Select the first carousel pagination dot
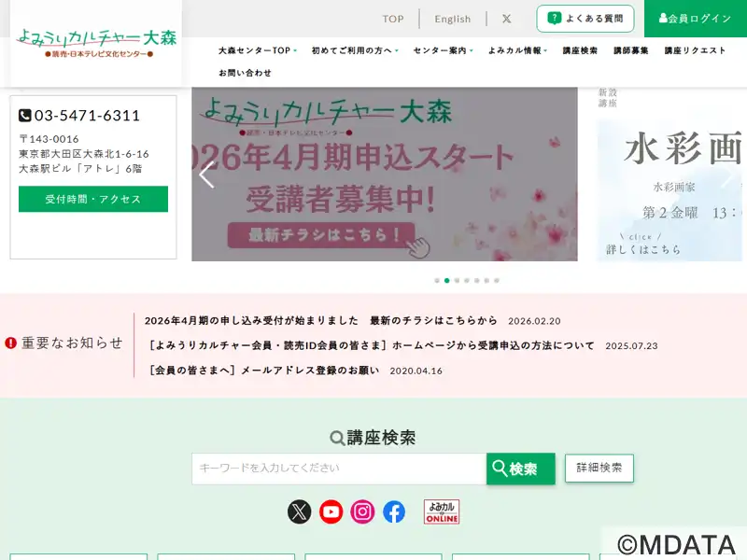This screenshot has width=747, height=560. (x=437, y=281)
